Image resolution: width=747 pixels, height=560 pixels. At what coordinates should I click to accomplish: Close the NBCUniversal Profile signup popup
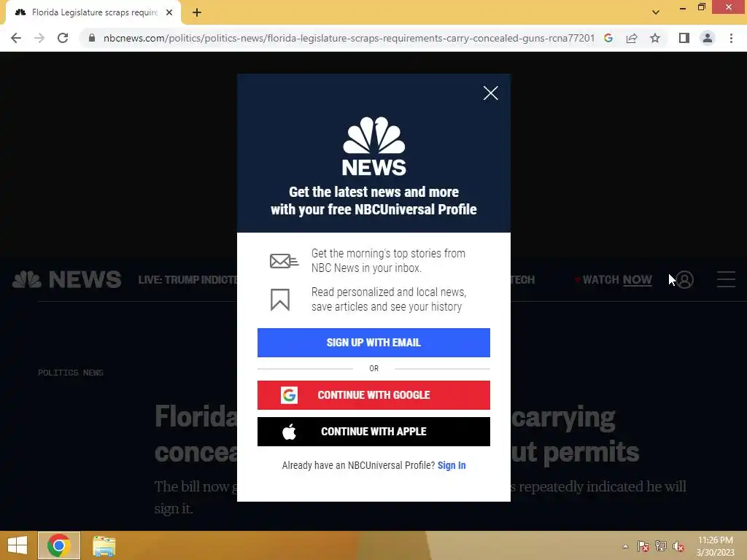pyautogui.click(x=490, y=93)
